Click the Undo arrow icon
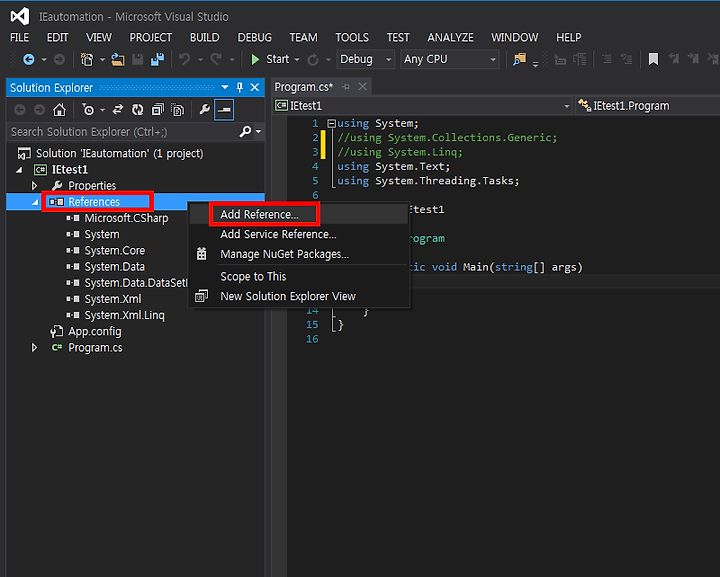The image size is (720, 577). (x=185, y=59)
